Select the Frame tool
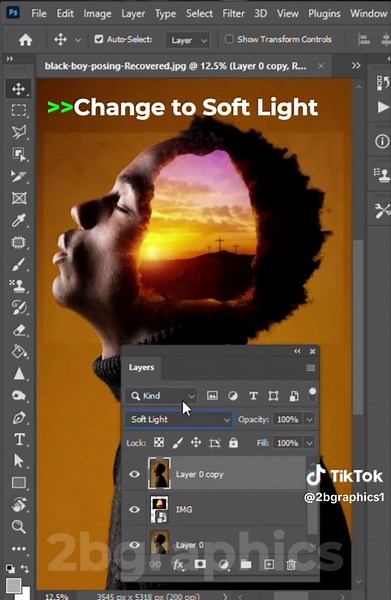391x600 pixels. coord(18,198)
